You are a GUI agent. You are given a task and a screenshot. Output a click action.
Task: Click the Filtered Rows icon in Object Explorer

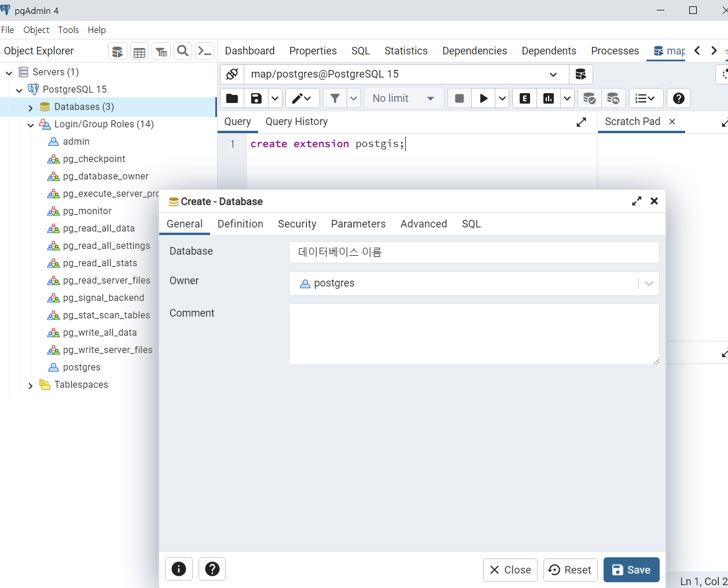(x=161, y=52)
